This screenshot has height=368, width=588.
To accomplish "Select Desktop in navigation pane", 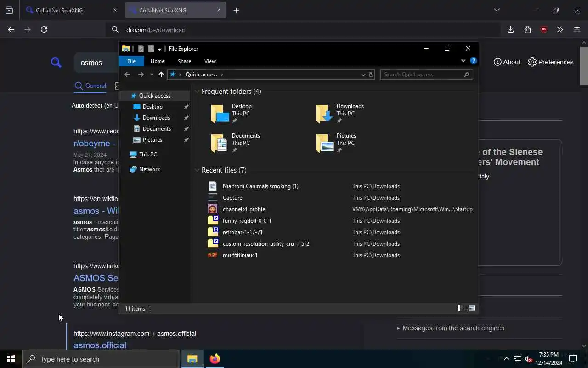I will click(153, 107).
